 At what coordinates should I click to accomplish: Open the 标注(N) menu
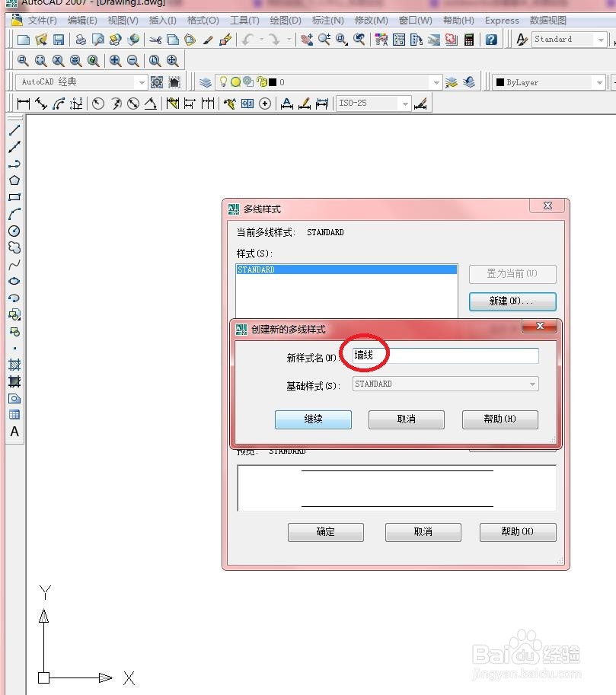click(x=327, y=21)
